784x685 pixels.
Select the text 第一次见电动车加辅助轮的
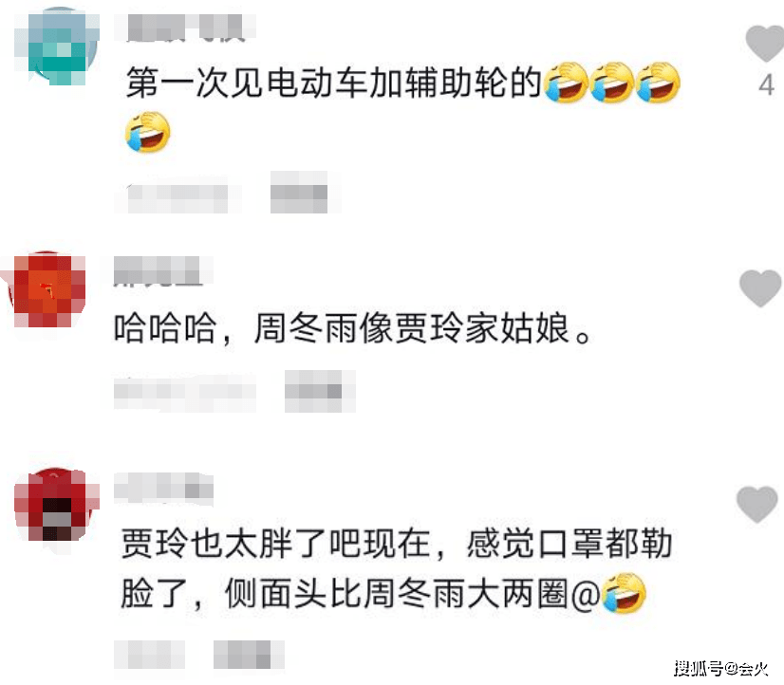point(333,82)
